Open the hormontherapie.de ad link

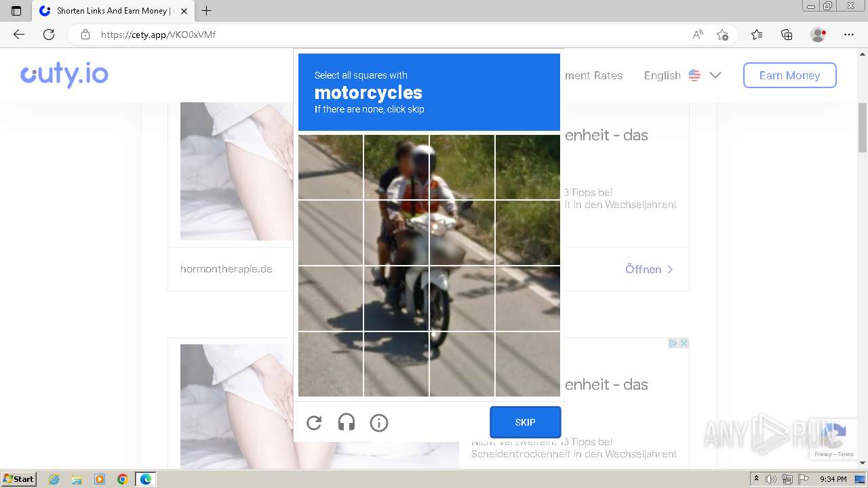[226, 269]
